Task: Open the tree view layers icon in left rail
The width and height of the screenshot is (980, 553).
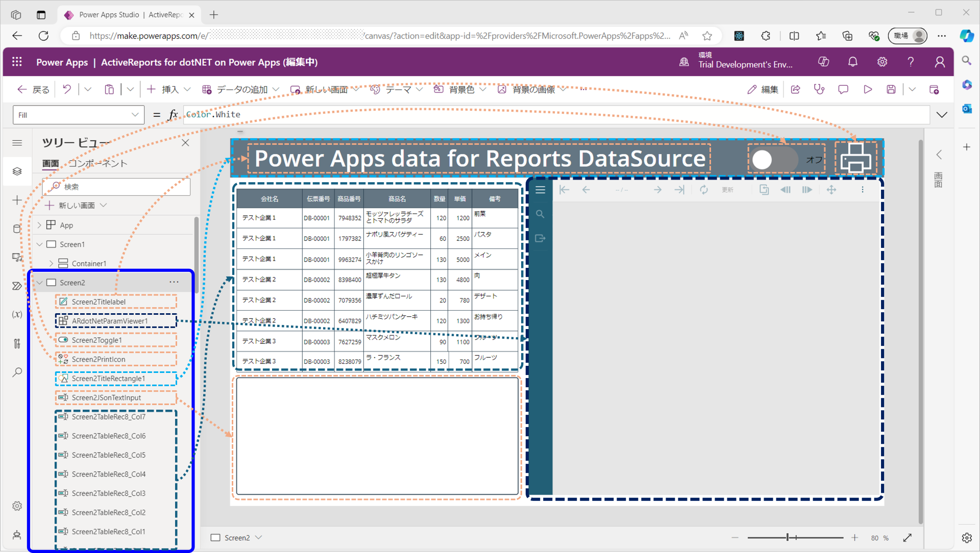Action: pos(17,171)
